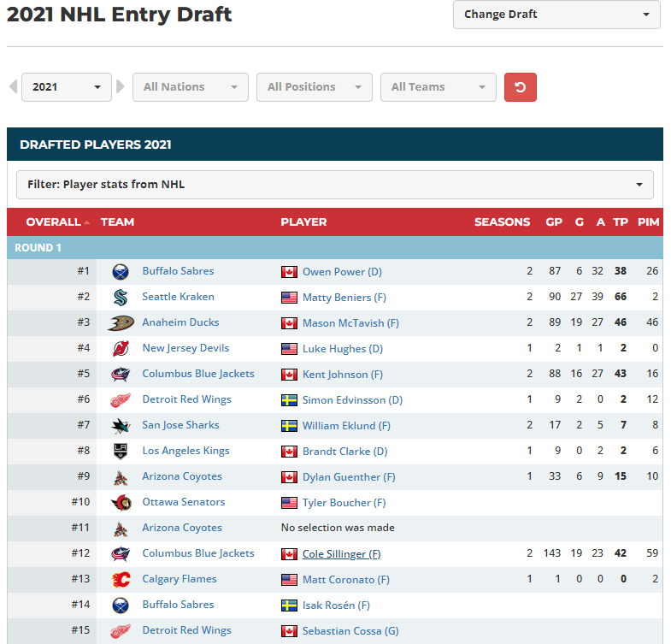Open the All Teams filter dropdown
Screen dimensions: 671x644
tap(438, 87)
